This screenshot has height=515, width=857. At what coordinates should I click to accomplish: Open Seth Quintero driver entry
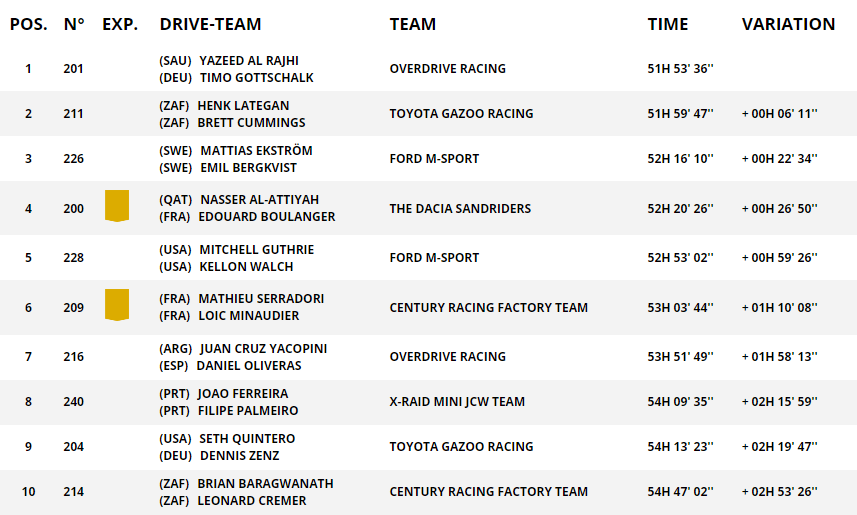tap(246, 438)
